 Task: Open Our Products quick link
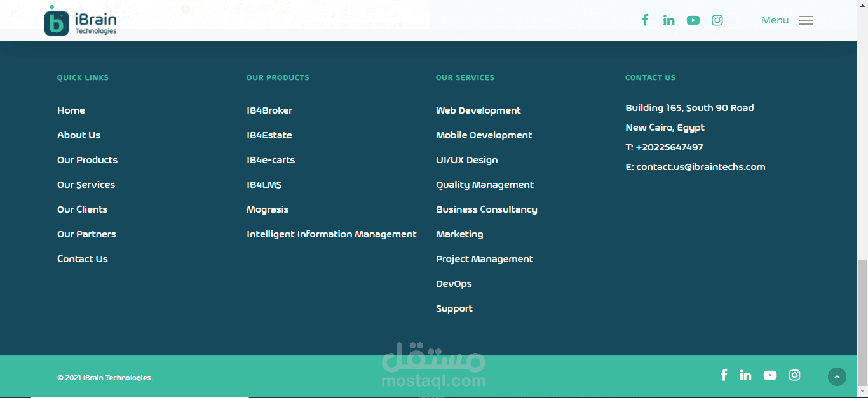coord(88,160)
